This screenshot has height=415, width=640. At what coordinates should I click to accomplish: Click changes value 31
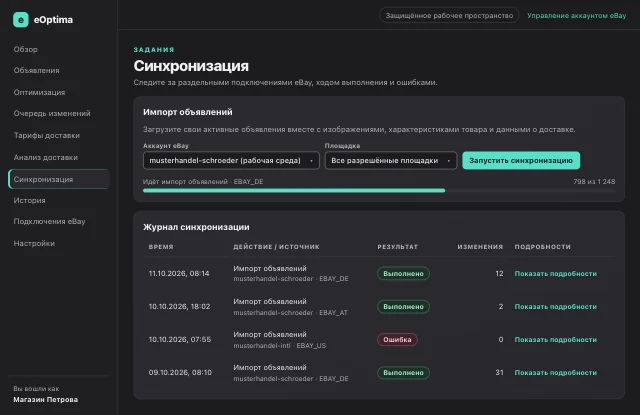pyautogui.click(x=499, y=373)
